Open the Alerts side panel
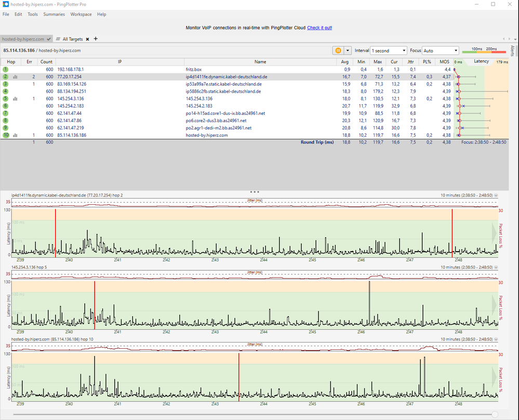 (512, 50)
